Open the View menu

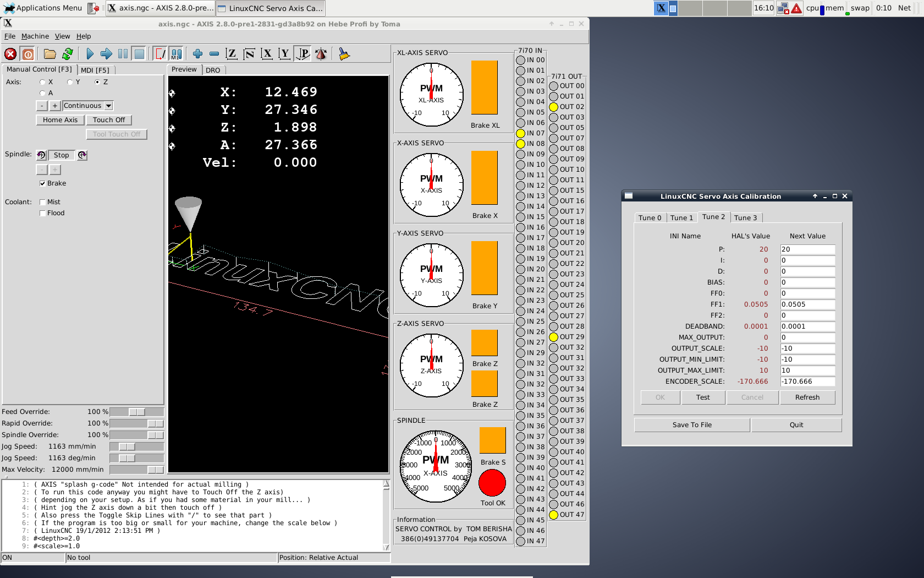click(62, 36)
